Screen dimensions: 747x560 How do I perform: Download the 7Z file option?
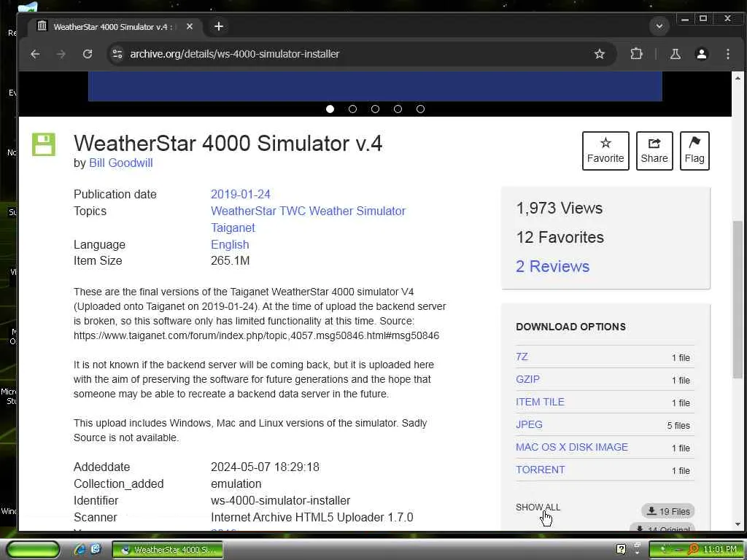(x=522, y=357)
